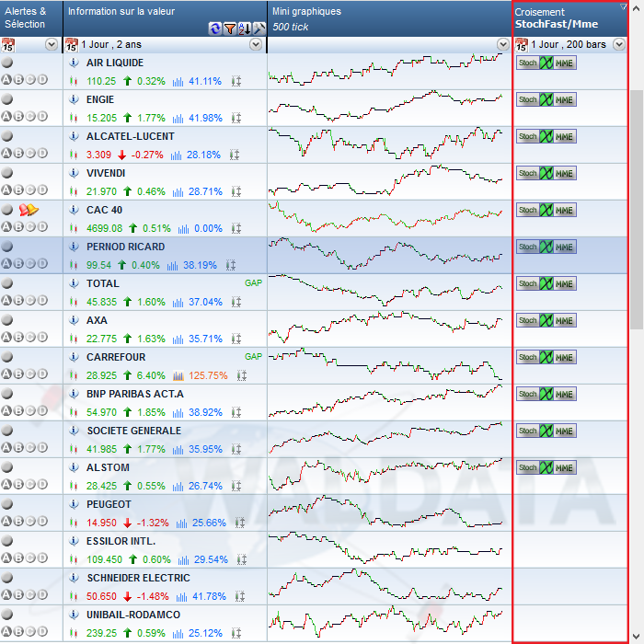Open the PEUGEOT mini chart
Viewport: 644px width, 644px height.
tap(385, 512)
